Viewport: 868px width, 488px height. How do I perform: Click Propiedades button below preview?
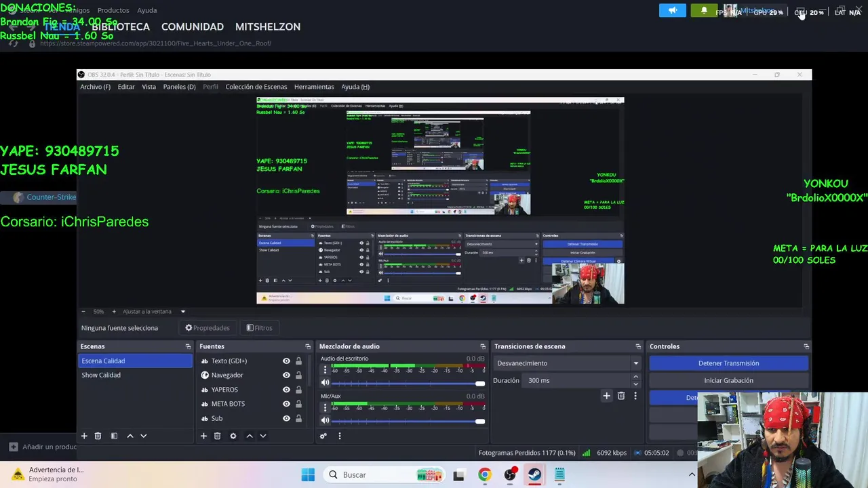point(208,328)
